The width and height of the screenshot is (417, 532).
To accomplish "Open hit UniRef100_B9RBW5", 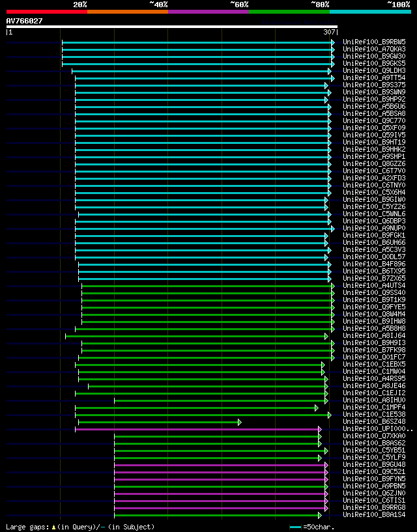I will point(374,42).
